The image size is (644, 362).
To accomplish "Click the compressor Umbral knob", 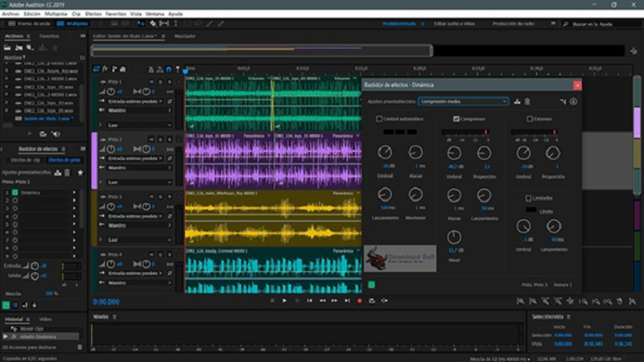I will point(454,152).
